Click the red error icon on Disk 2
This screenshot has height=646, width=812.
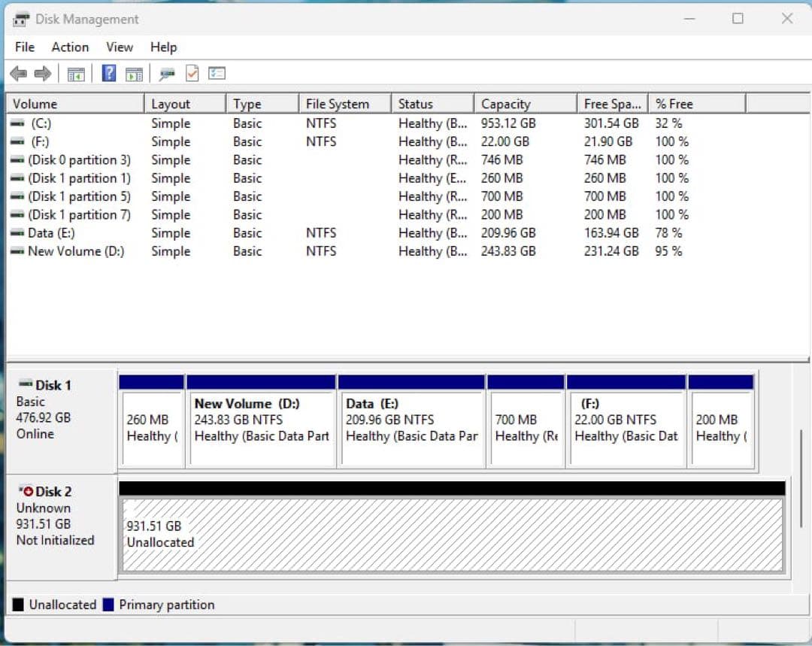point(29,491)
